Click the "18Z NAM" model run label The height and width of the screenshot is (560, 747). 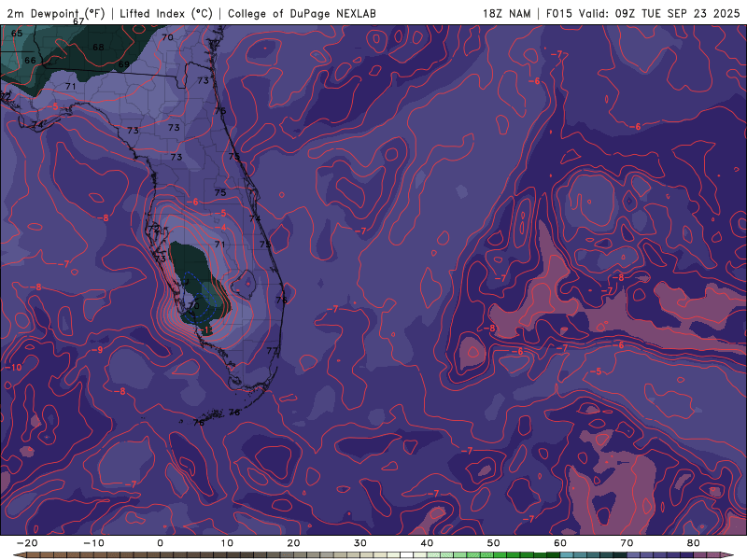tap(507, 13)
